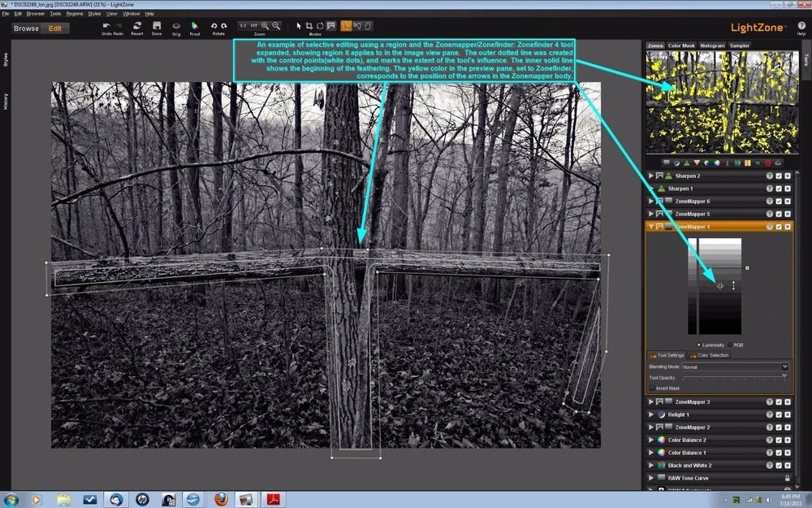Disable the ZoneMapper 5 tool checkbox
812x508 pixels.
[x=778, y=212]
